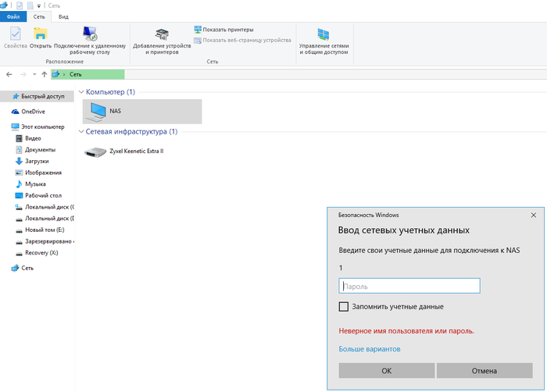Image resolution: width=547 pixels, height=392 pixels.
Task: Open Управление сетями и общим доступом
Action: point(324,39)
